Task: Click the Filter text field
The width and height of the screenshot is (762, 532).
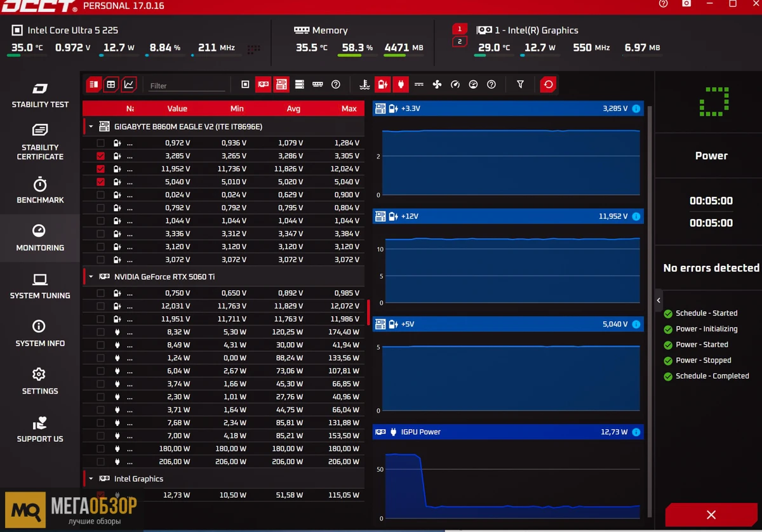Action: click(x=187, y=86)
